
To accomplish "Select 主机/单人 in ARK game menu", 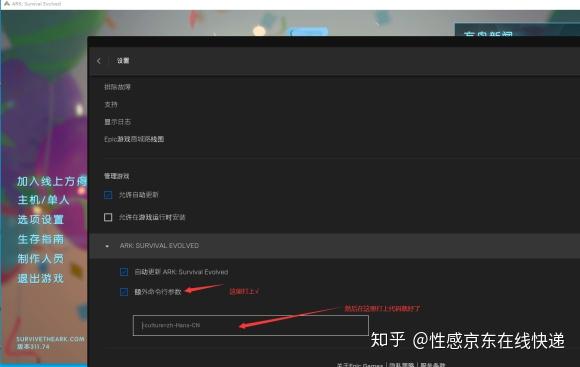I will (43, 200).
